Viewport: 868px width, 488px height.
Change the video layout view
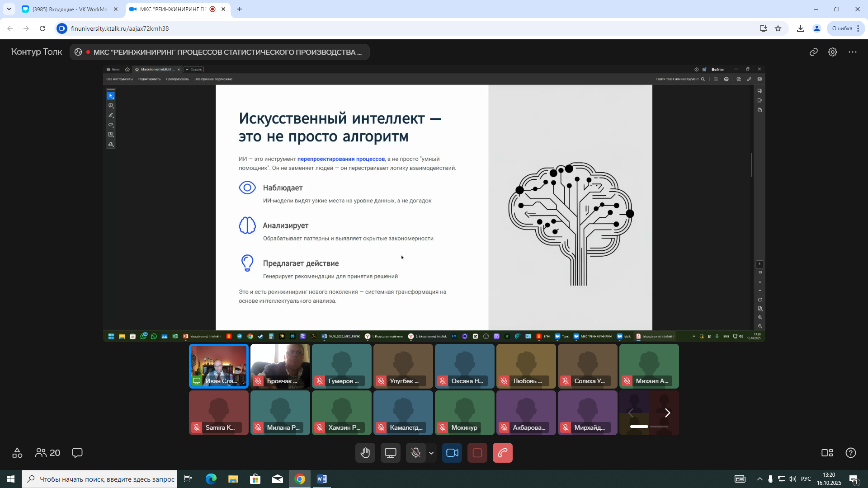pos(827,453)
